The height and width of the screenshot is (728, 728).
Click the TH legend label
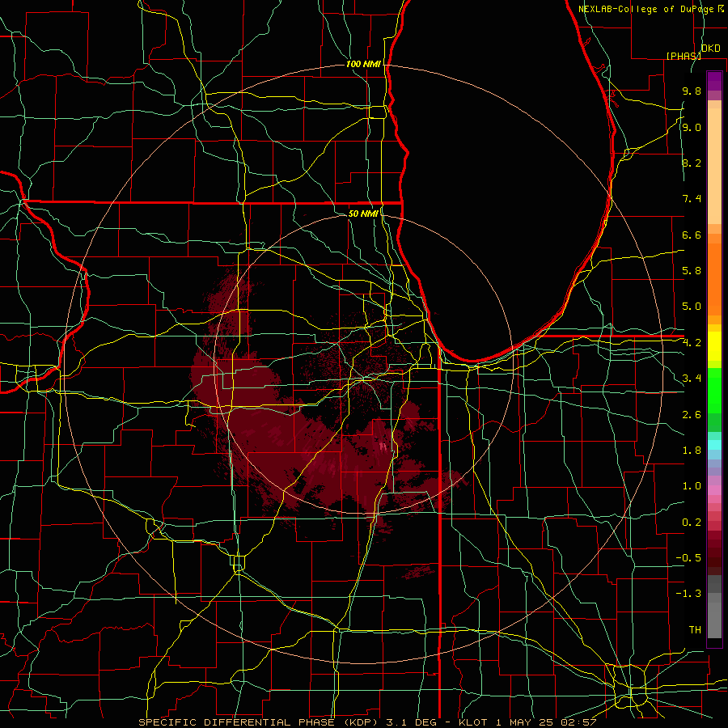[695, 630]
